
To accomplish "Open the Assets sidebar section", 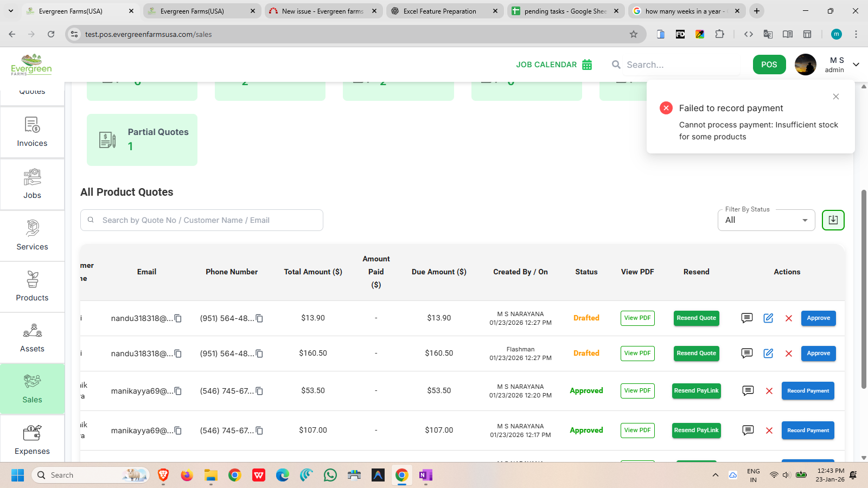I will tap(32, 338).
